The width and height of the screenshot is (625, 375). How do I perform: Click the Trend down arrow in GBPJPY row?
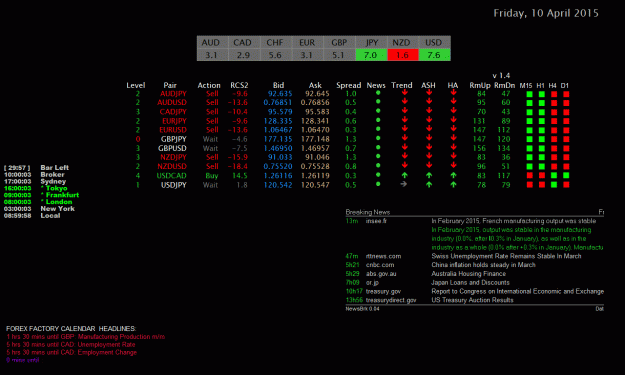click(x=405, y=138)
